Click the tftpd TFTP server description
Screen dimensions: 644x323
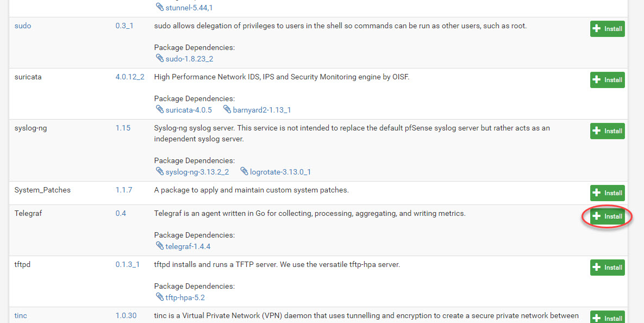[x=277, y=265]
